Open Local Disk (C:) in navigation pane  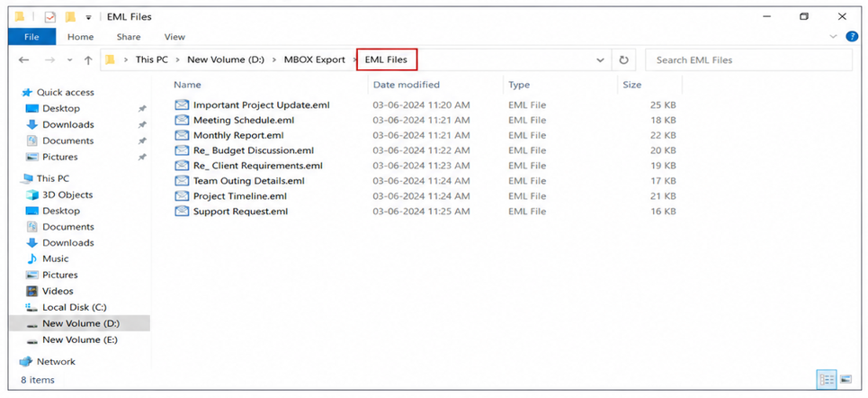pos(74,307)
